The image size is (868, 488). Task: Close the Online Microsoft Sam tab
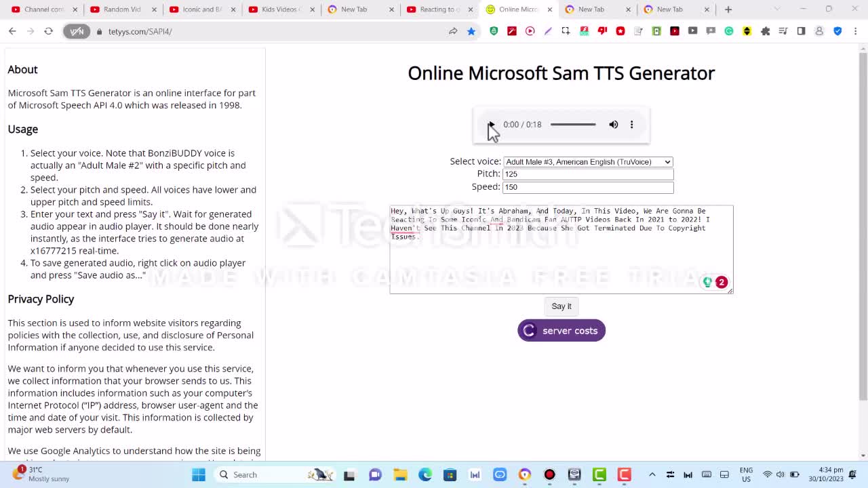point(549,9)
